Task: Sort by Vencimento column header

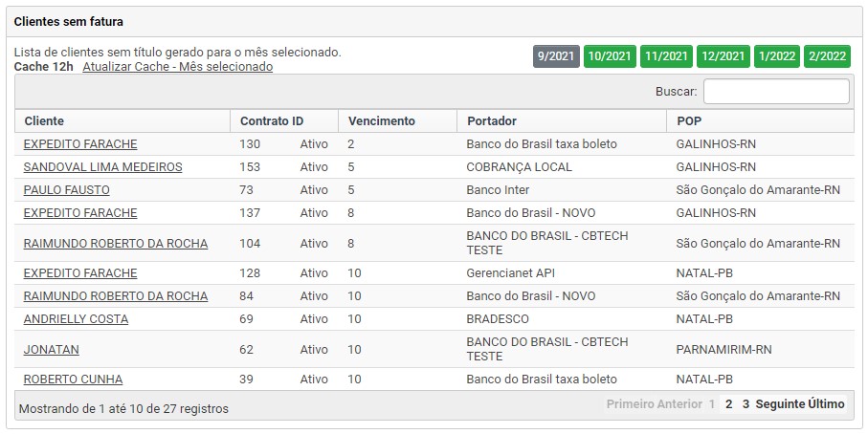Action: 382,121
